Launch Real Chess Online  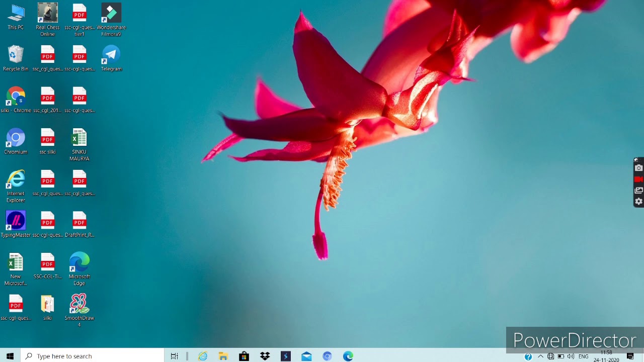click(x=47, y=20)
